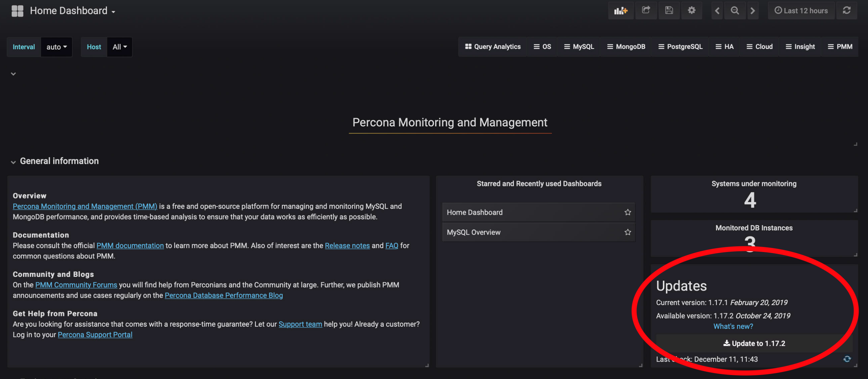Screen dimensions: 868x379
Task: Open the Host All dropdown
Action: coord(119,47)
